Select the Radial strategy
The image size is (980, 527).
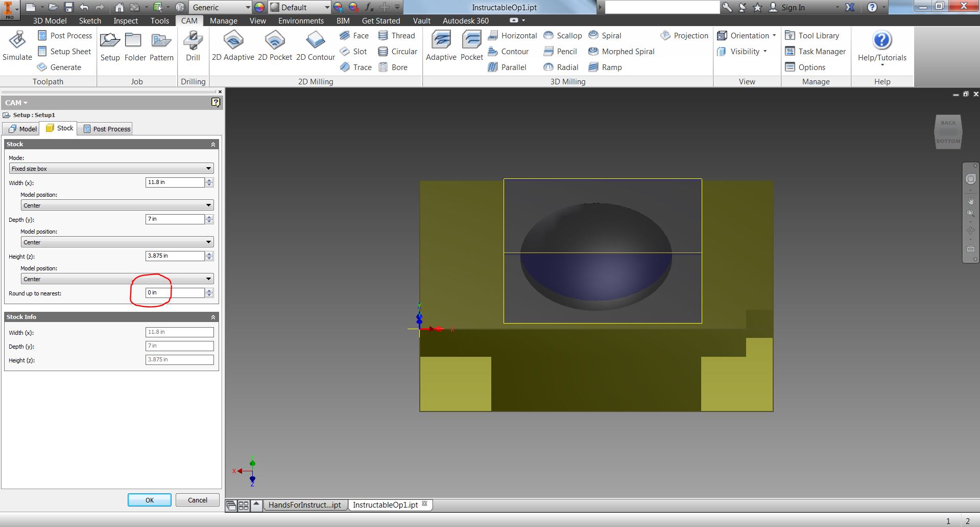click(x=561, y=67)
